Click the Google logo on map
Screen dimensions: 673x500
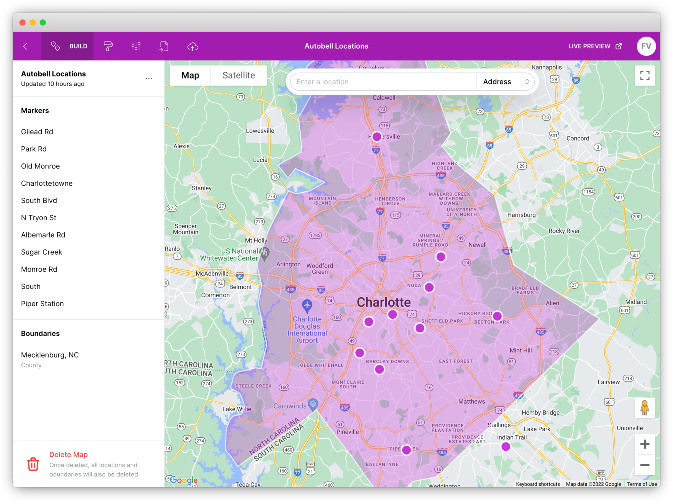183,480
